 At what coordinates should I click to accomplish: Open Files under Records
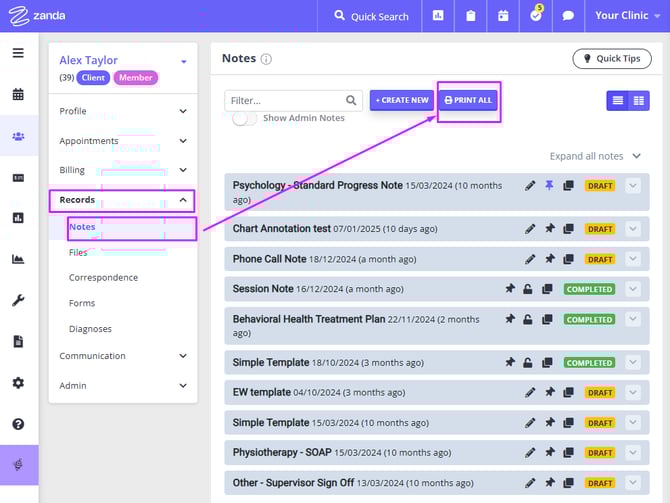tap(78, 252)
